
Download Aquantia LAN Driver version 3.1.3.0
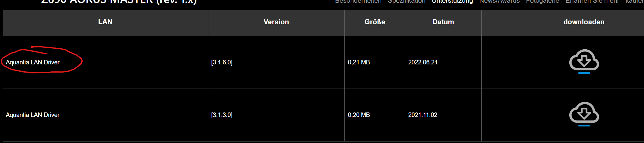click(x=584, y=114)
